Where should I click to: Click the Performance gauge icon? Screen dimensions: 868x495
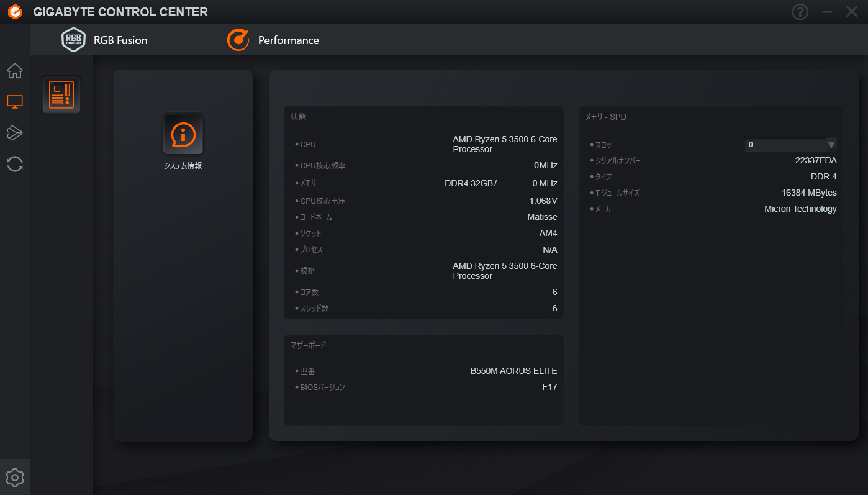point(238,40)
